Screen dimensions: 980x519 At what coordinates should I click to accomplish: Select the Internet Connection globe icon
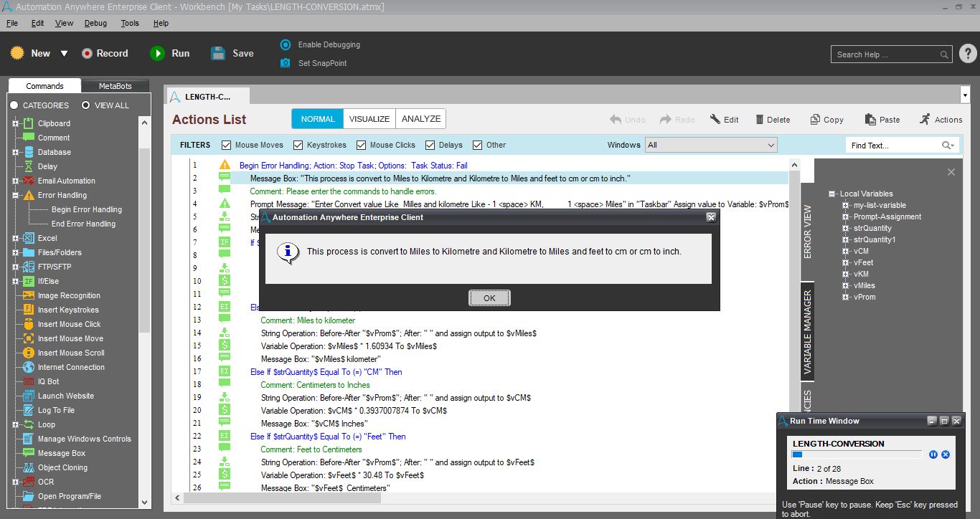29,367
